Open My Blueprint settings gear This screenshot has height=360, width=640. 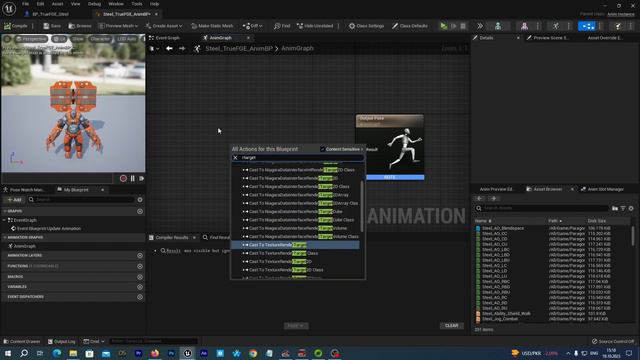140,200
